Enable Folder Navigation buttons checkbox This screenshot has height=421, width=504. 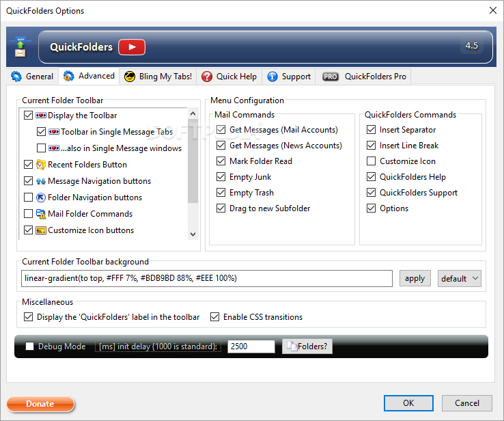(x=28, y=197)
